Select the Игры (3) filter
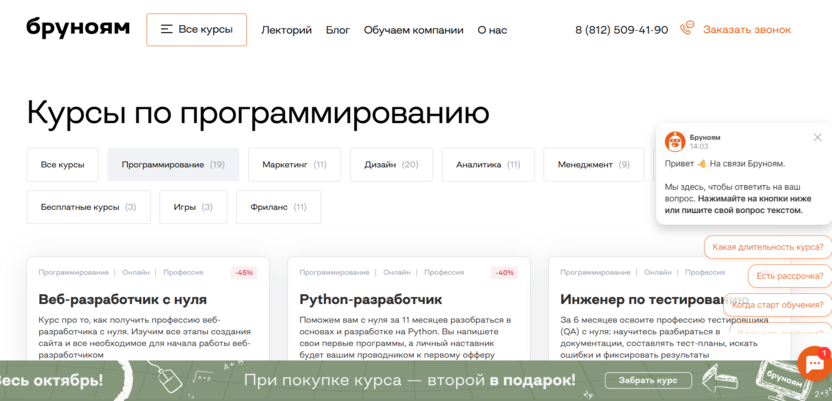This screenshot has width=832, height=401. coord(193,207)
